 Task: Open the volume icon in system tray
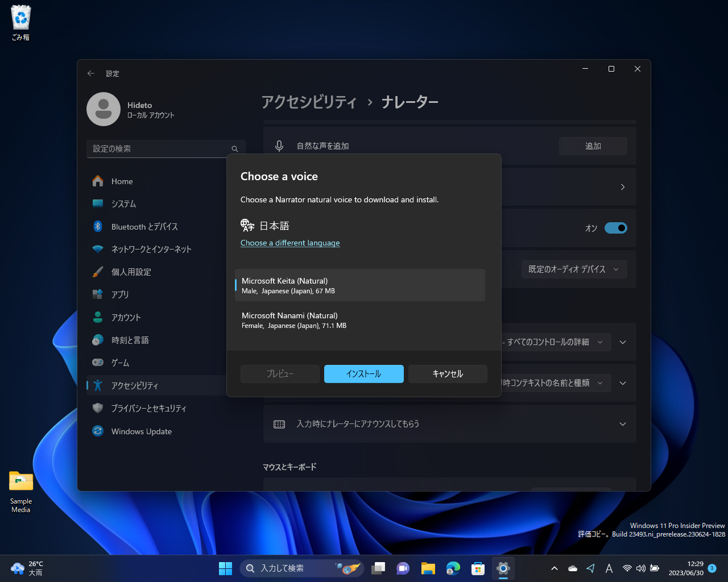[x=641, y=568]
